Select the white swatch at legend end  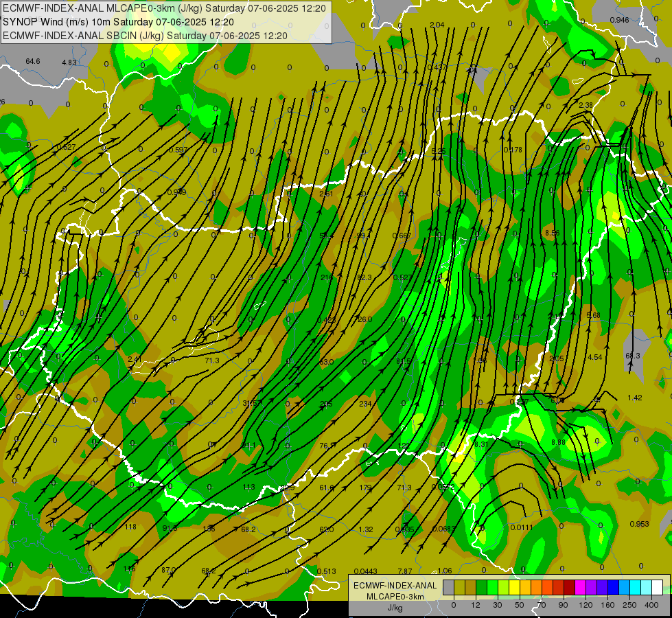tap(658, 587)
